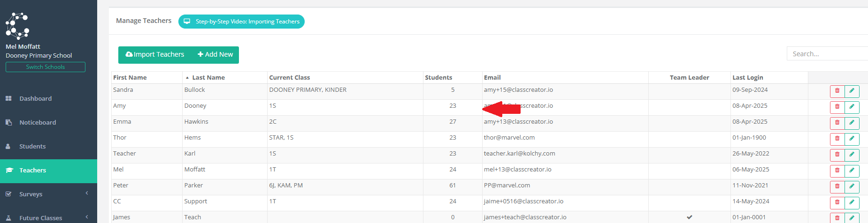Click last login date 09-Sep-2024
The height and width of the screenshot is (223, 868).
750,89
